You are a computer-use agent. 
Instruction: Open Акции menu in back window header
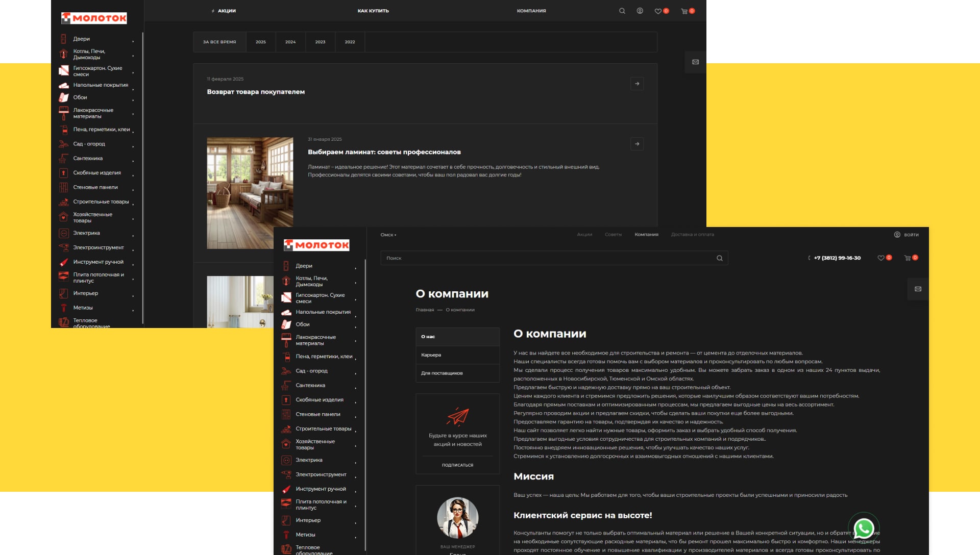click(224, 11)
